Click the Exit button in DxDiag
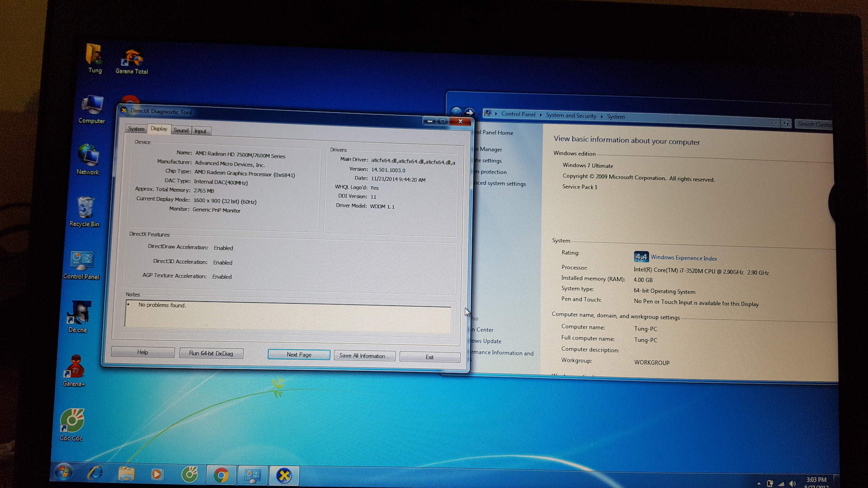 tap(429, 357)
